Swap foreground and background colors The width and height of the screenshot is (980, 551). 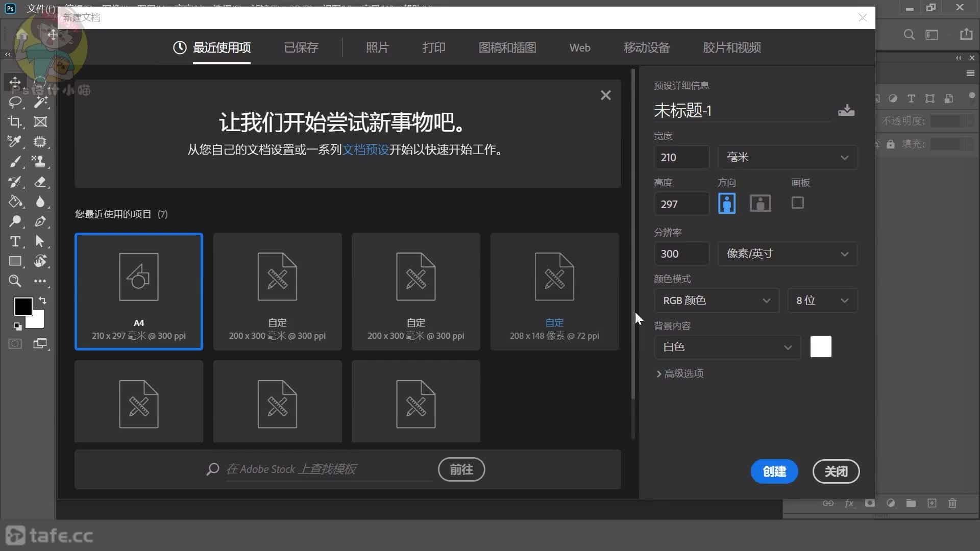point(42,300)
